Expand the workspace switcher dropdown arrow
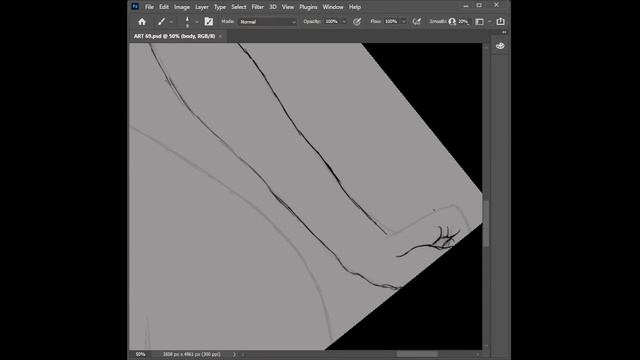 (x=489, y=22)
